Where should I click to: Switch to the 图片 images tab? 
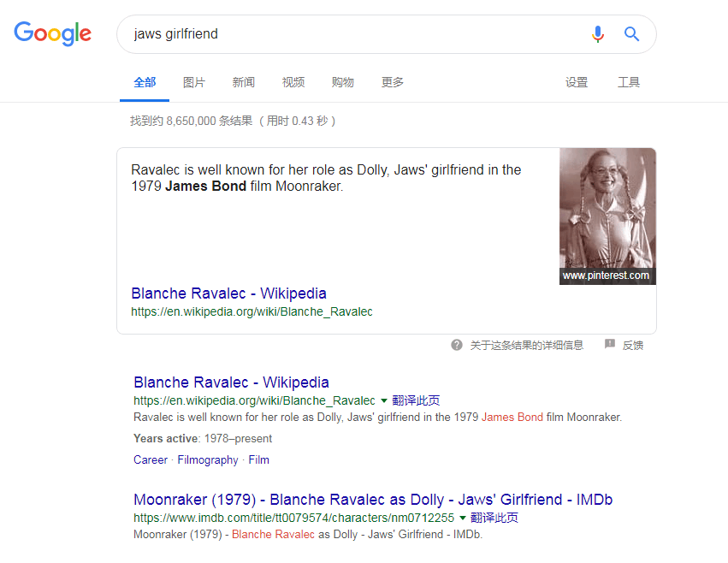point(194,82)
